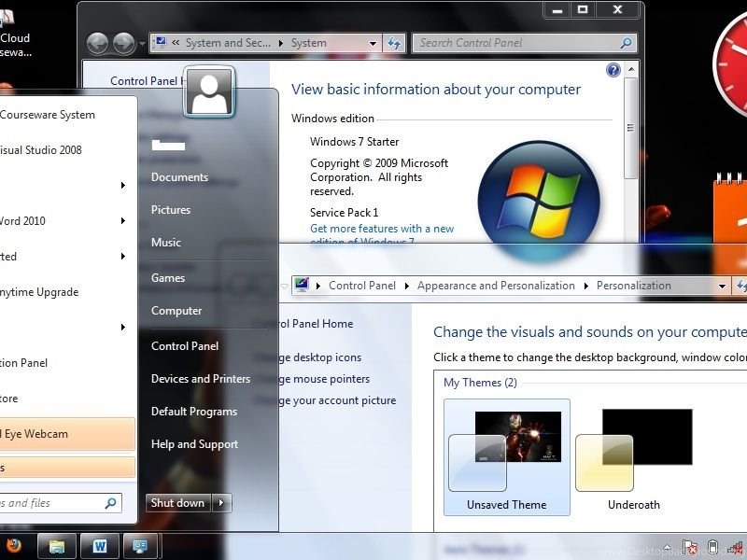Viewport: 747px width, 560px height.
Task: Select the highlighted Eye Webcam entry
Action: coord(66,434)
